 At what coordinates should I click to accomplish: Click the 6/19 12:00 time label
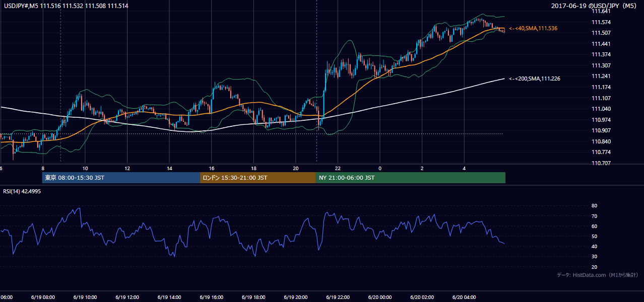(126, 297)
